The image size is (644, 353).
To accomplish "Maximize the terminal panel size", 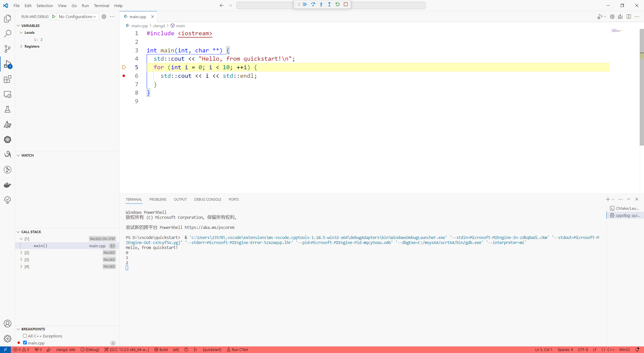I will (x=629, y=199).
